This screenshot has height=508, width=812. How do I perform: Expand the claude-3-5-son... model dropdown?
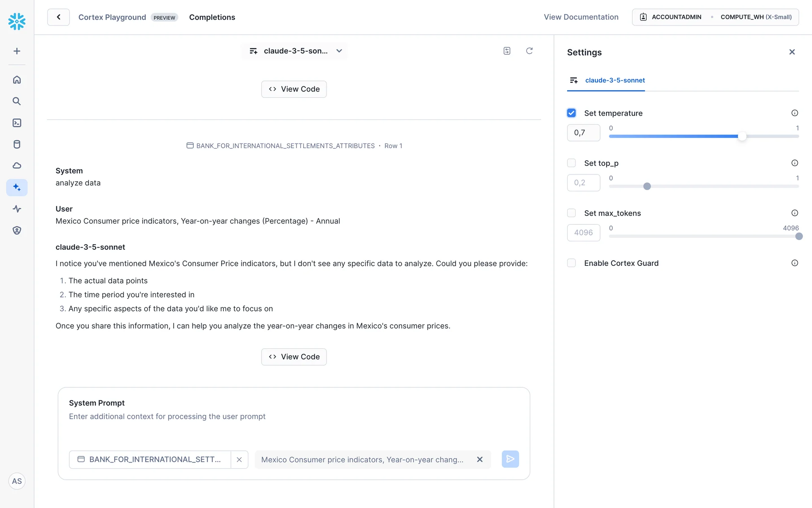[295, 51]
